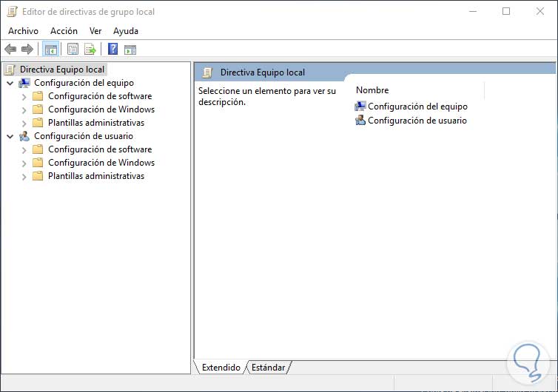The height and width of the screenshot is (392, 558).
Task: Click folder icon of first Configuración de Windows
Action: (x=38, y=109)
